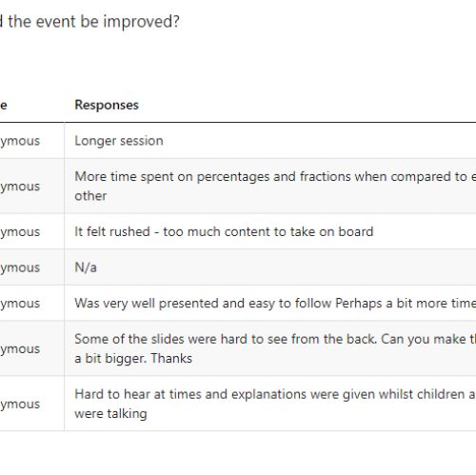Click name cell beside 'Was very well presented'
This screenshot has height=475, width=476.
pyautogui.click(x=20, y=303)
